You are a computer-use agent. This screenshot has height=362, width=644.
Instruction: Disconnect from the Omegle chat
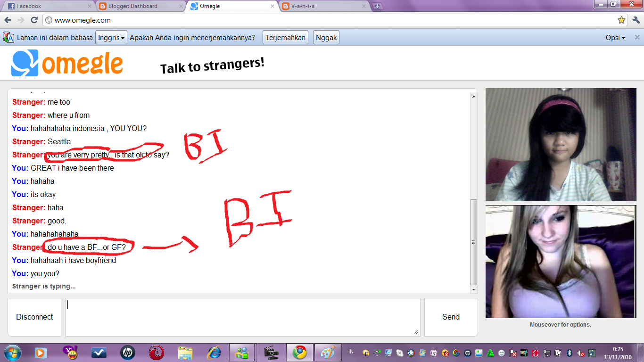click(x=34, y=317)
